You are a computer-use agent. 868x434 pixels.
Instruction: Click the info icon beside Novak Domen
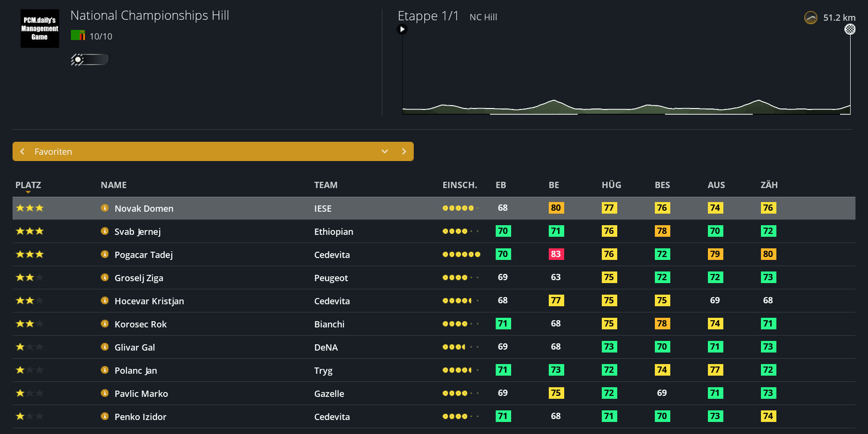click(105, 208)
